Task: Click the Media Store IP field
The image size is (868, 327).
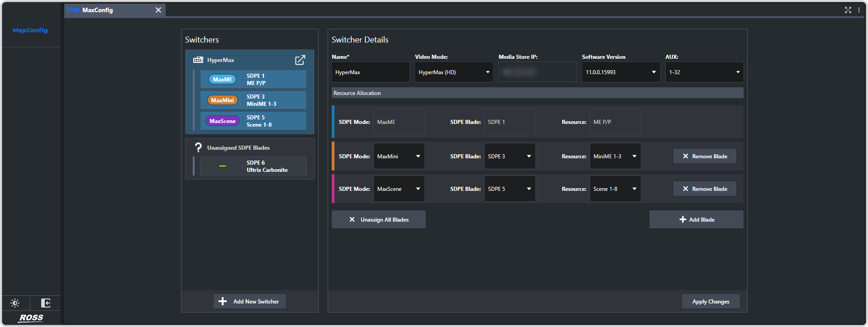Action: tap(538, 72)
